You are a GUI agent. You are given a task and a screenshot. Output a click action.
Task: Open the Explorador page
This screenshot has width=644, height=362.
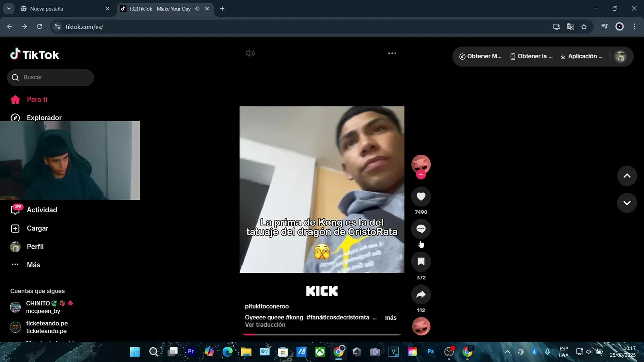[x=36, y=117]
